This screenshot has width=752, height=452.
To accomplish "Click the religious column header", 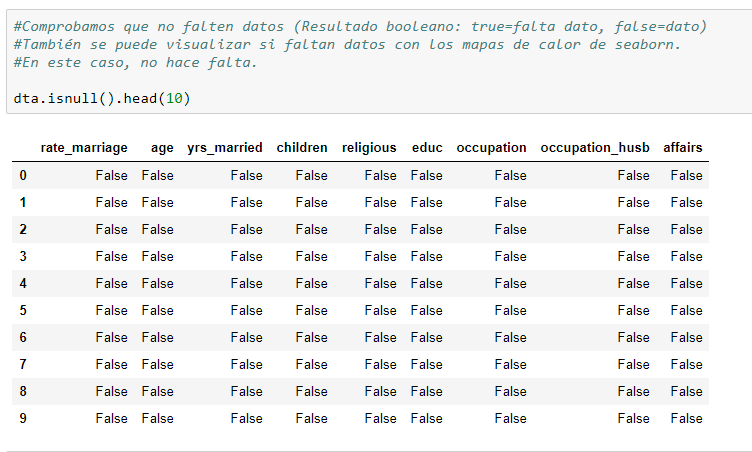I will coord(369,148).
